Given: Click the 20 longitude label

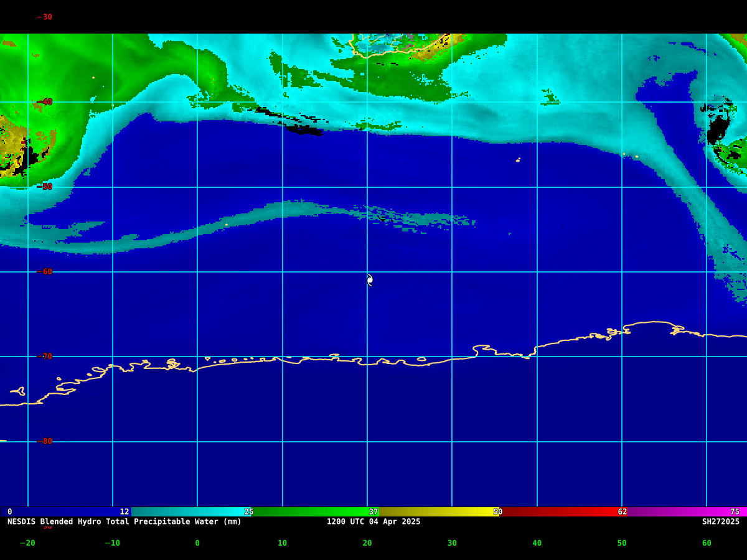Looking at the screenshot, I should click(367, 543).
